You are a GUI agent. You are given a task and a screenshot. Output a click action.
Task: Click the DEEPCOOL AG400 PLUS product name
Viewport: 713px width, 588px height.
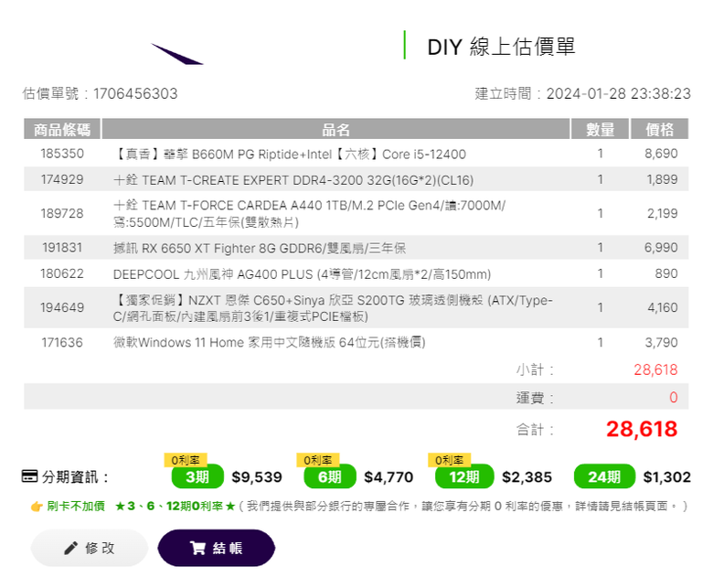click(302, 274)
